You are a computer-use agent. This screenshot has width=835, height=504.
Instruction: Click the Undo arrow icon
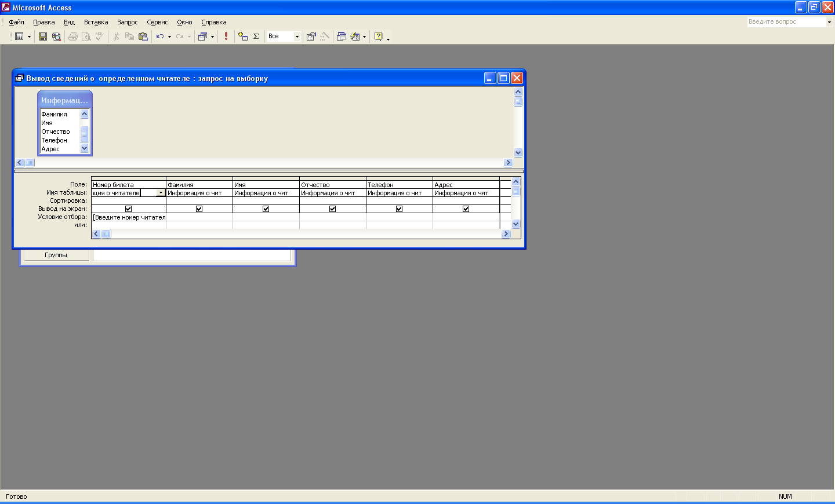point(159,36)
